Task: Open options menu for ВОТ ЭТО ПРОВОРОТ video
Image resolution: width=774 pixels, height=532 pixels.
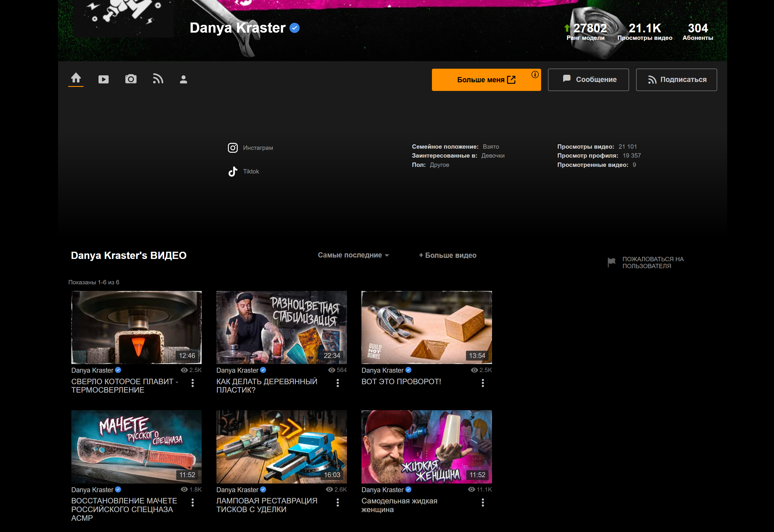Action: pyautogui.click(x=483, y=383)
